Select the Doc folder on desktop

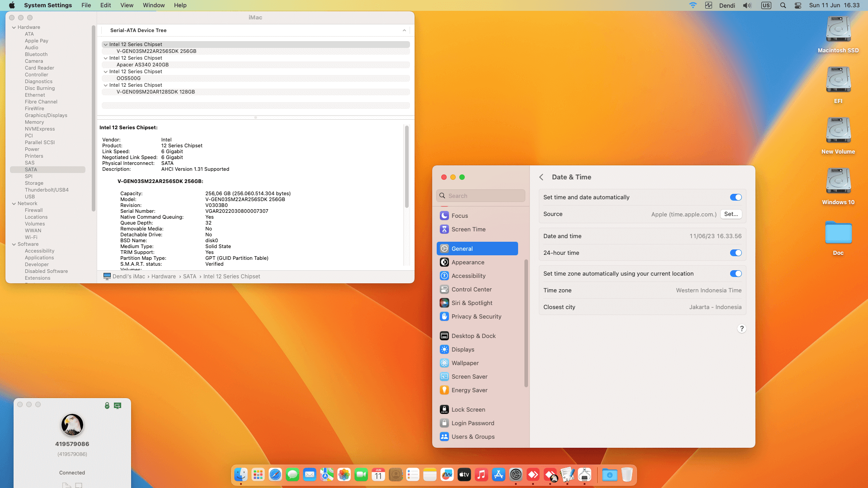838,233
